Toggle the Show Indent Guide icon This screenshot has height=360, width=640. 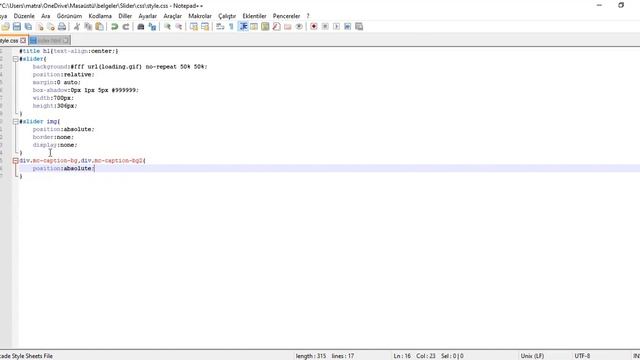tap(243, 27)
